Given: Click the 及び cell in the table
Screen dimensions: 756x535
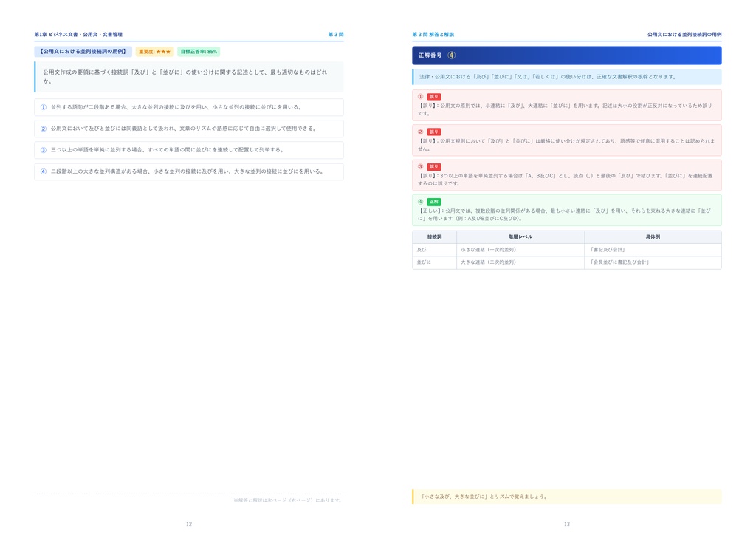Looking at the screenshot, I should point(434,250).
